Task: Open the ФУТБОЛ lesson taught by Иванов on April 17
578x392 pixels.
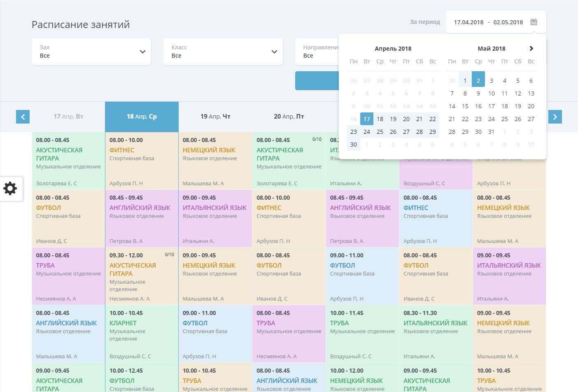Action: pyautogui.click(x=68, y=218)
